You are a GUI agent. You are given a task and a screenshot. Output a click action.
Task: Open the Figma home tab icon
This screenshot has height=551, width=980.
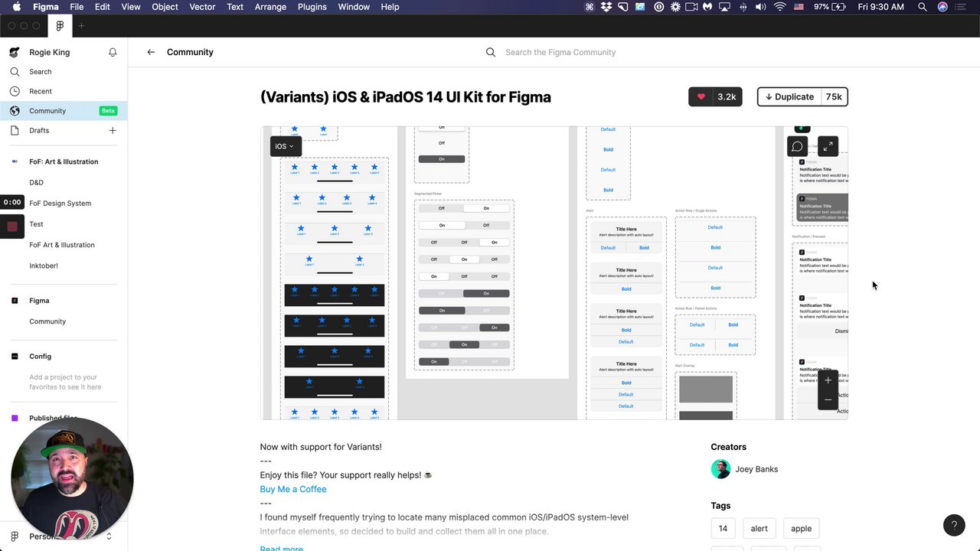60,25
